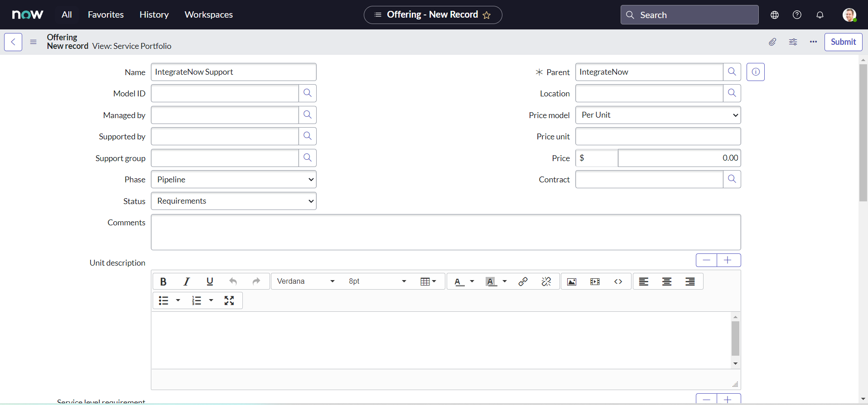The image size is (868, 405).
Task: Align text left in editor
Action: point(644,281)
